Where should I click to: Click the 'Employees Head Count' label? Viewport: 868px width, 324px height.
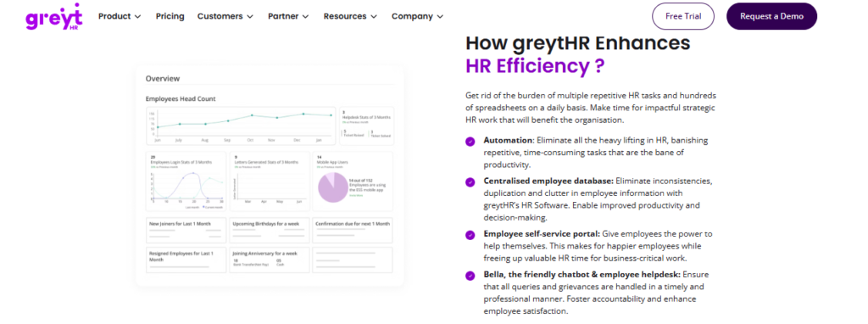pos(181,98)
